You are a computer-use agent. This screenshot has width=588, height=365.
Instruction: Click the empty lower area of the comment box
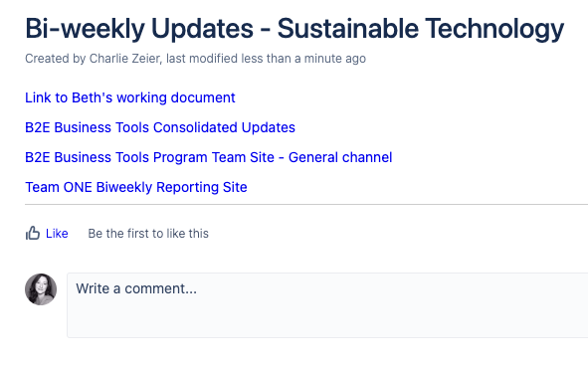pyautogui.click(x=327, y=318)
